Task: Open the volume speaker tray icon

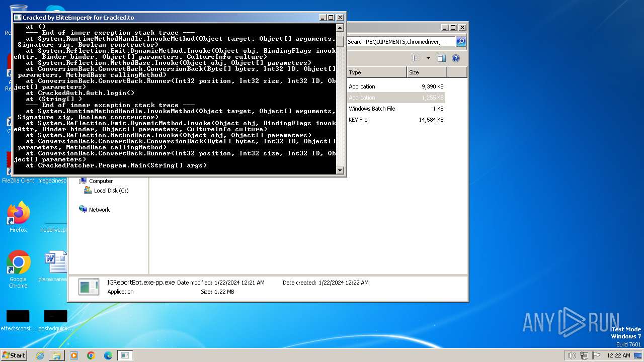Action: point(572,355)
